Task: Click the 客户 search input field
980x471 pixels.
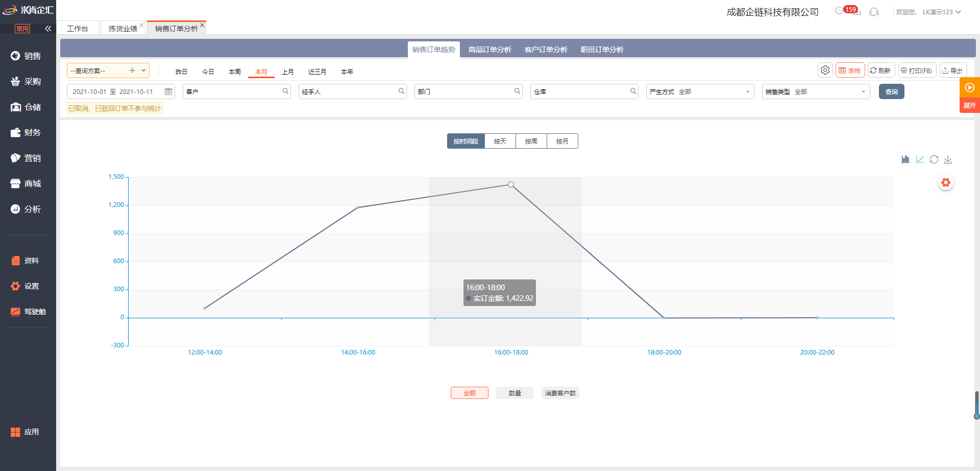Action: pyautogui.click(x=232, y=91)
